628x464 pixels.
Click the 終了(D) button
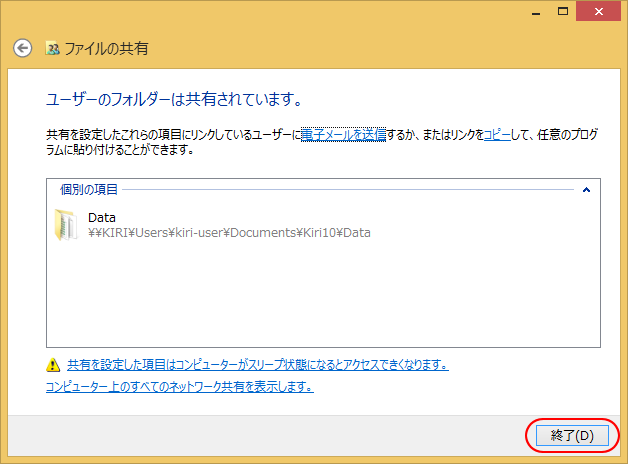click(572, 435)
